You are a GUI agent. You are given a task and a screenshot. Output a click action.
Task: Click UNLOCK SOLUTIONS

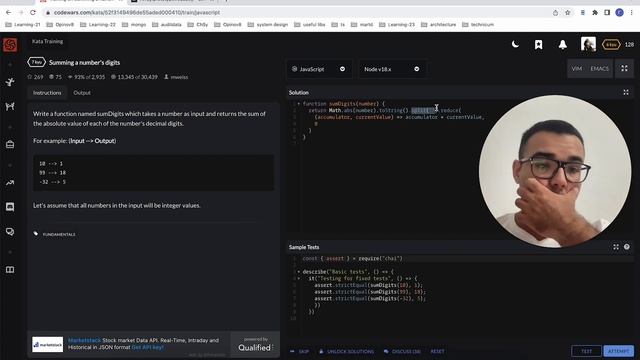pyautogui.click(x=347, y=351)
